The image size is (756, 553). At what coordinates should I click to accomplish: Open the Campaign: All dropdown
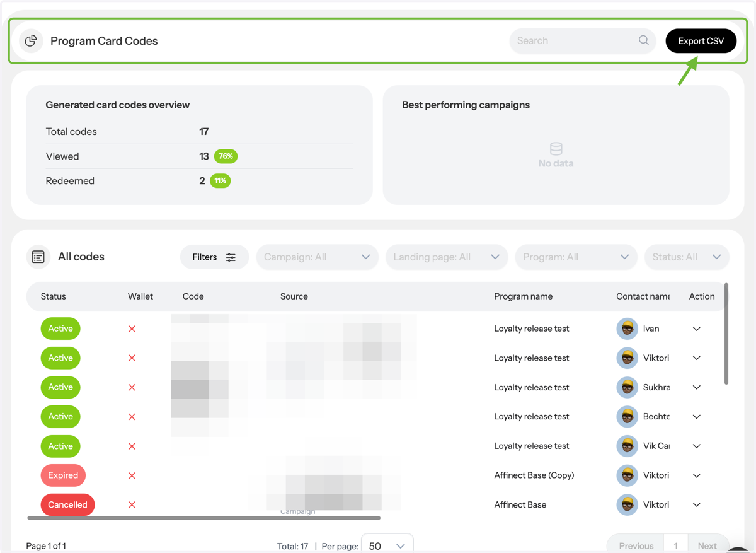click(x=317, y=257)
